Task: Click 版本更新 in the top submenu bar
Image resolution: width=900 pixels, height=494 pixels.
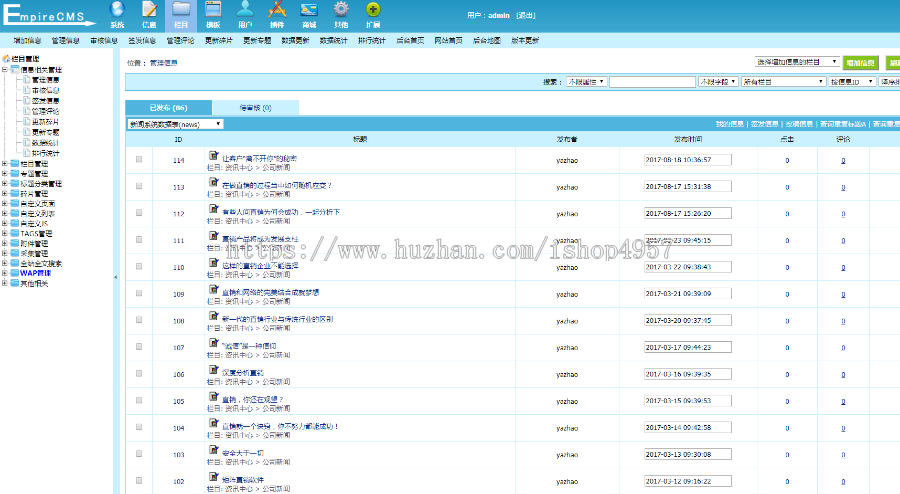Action: point(525,41)
